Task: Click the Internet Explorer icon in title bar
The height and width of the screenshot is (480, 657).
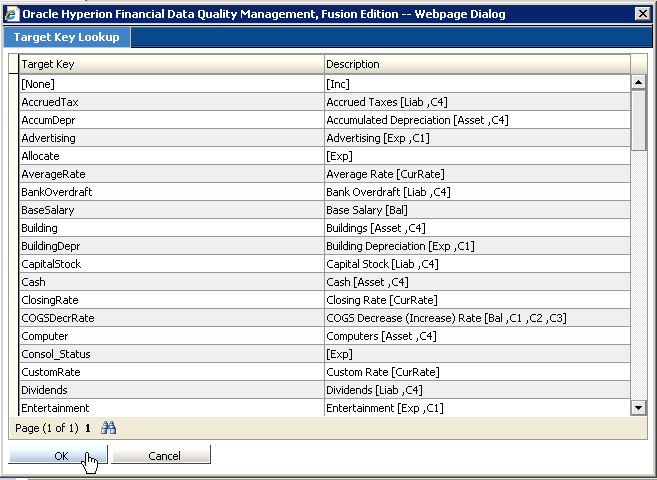Action: (11, 14)
